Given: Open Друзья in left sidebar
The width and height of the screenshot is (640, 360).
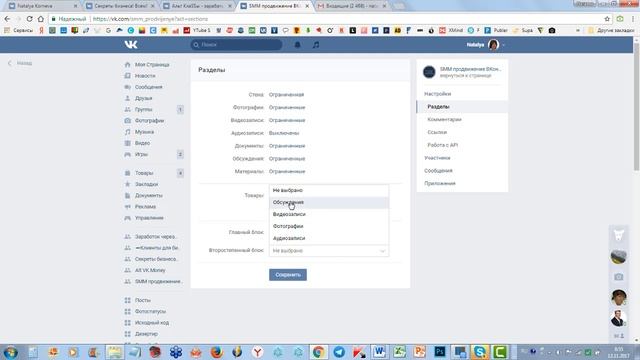Looking at the screenshot, I should pyautogui.click(x=143, y=98).
